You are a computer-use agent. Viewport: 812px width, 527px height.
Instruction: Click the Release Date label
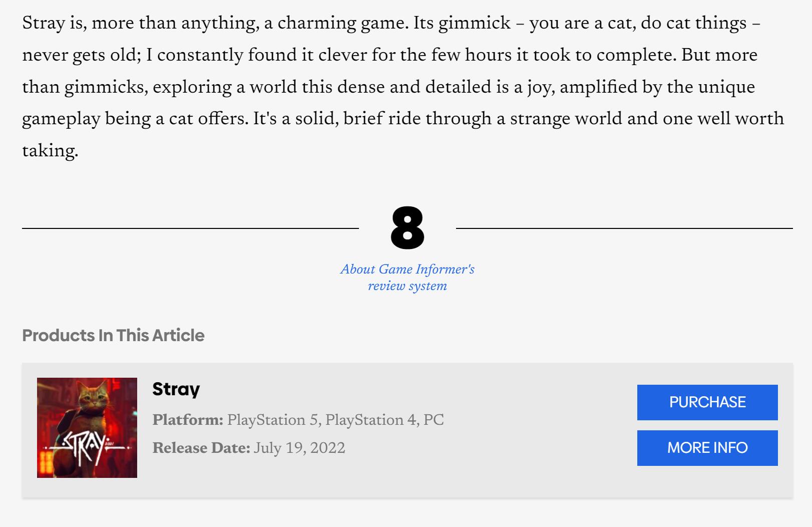pyautogui.click(x=201, y=448)
